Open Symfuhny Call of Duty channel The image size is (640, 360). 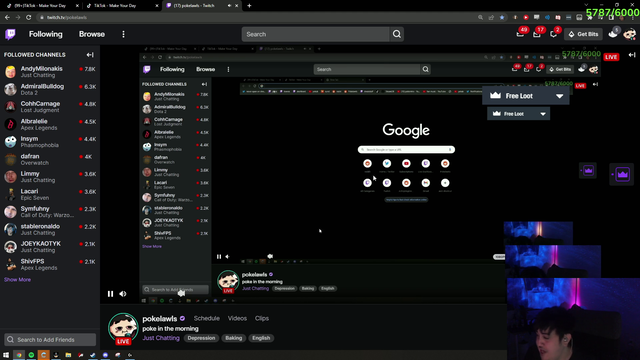coord(50,212)
